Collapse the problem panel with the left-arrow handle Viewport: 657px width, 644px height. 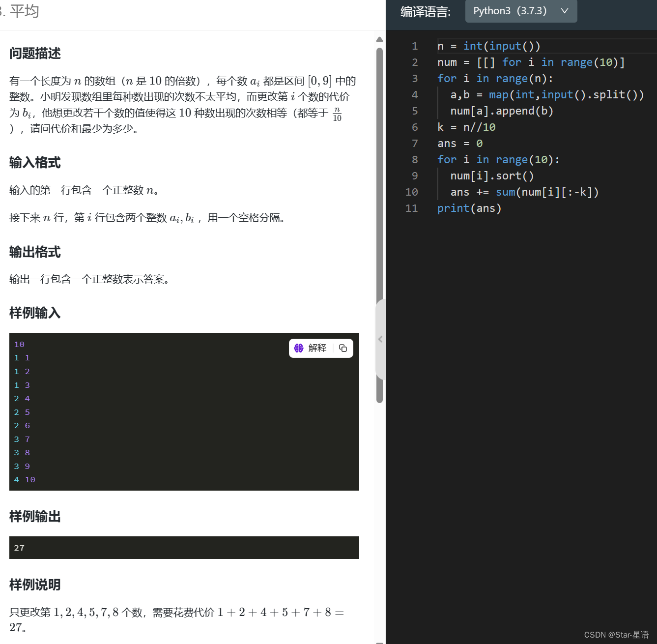pos(380,339)
